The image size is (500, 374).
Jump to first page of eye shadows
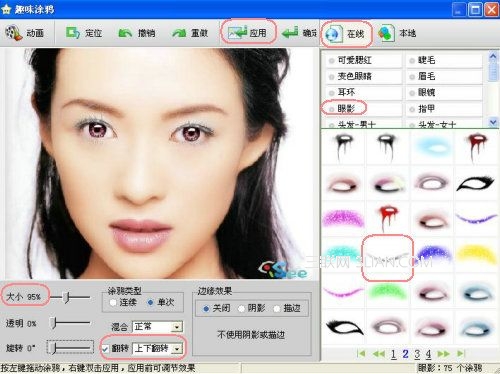[361, 353]
